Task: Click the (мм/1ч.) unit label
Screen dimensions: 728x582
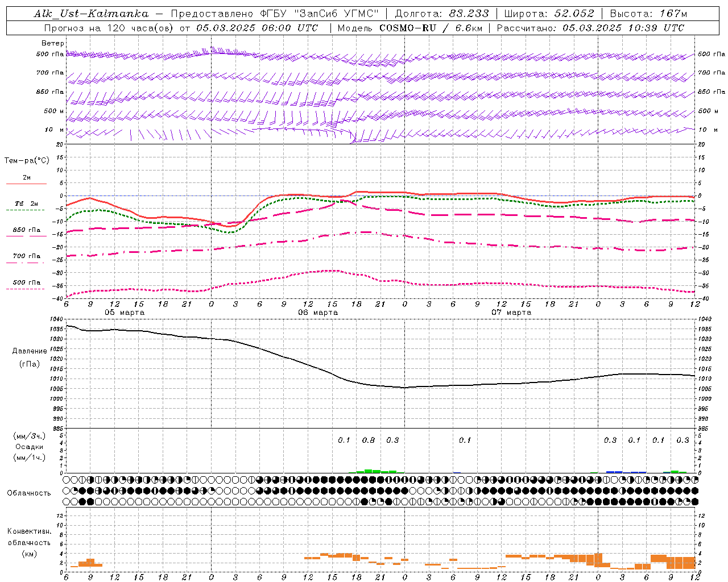Action: coord(30,458)
